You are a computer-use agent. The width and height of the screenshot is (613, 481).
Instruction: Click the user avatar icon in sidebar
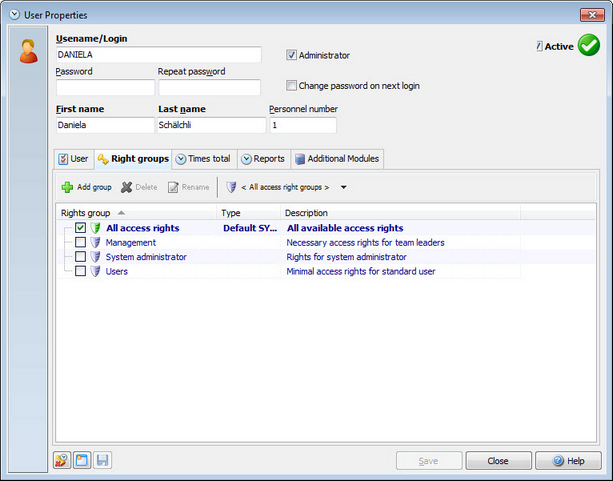coord(29,51)
